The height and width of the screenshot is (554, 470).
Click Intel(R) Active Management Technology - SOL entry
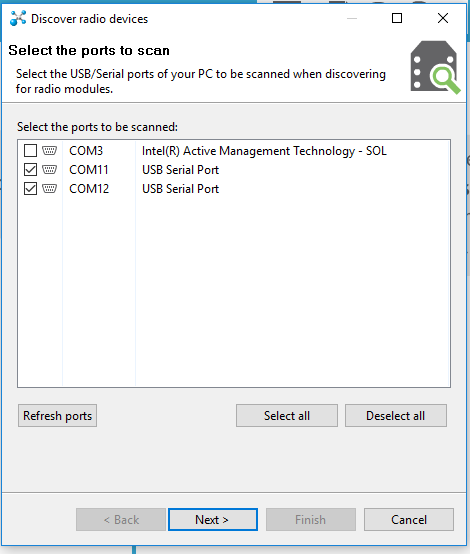(x=264, y=151)
